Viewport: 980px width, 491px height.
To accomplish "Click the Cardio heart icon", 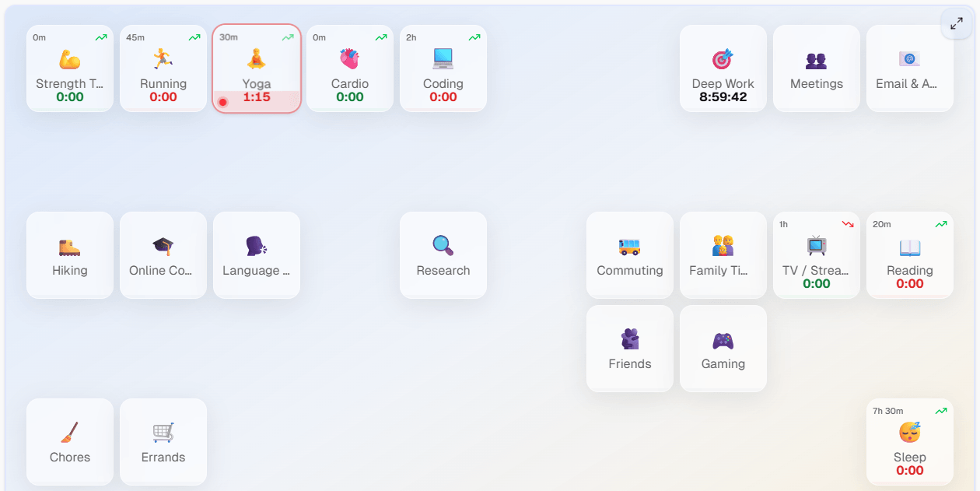I will [350, 59].
